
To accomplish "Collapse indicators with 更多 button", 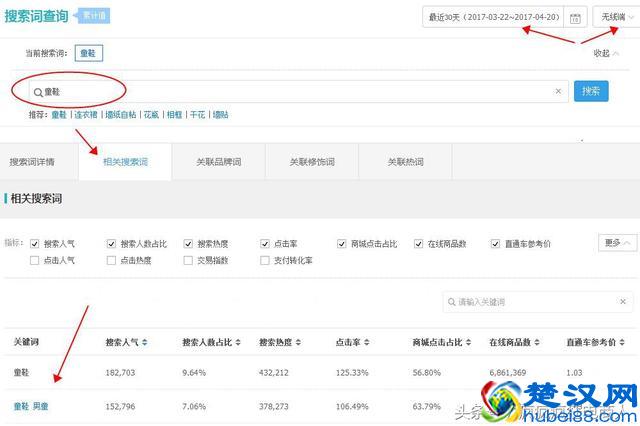I will coord(617,243).
